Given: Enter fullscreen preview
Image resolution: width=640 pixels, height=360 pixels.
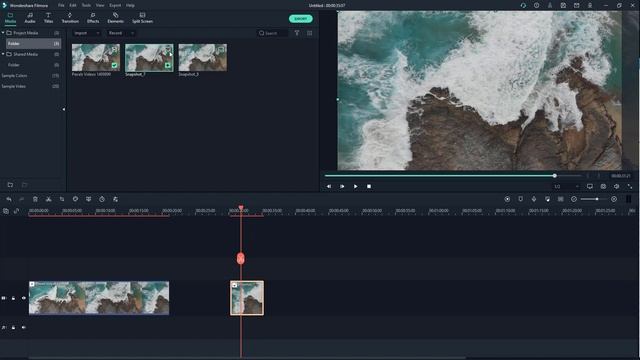Looking at the screenshot, I should click(630, 187).
